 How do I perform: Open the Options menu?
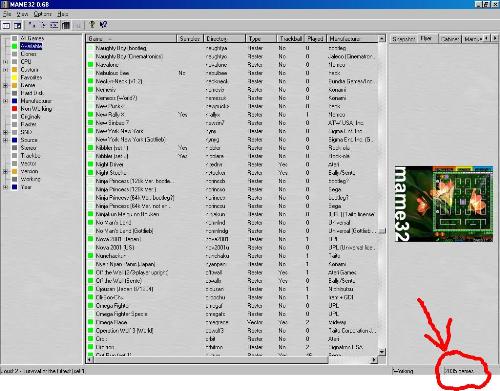(43, 14)
